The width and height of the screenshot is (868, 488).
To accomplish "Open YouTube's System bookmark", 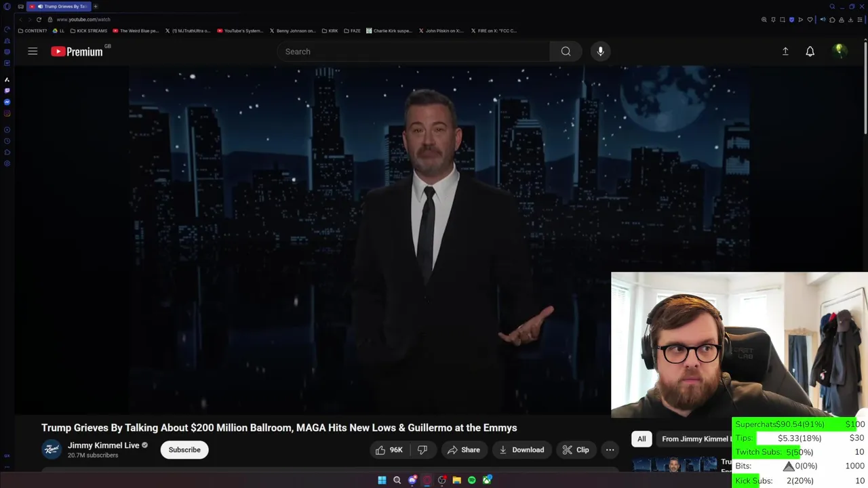I will click(240, 30).
